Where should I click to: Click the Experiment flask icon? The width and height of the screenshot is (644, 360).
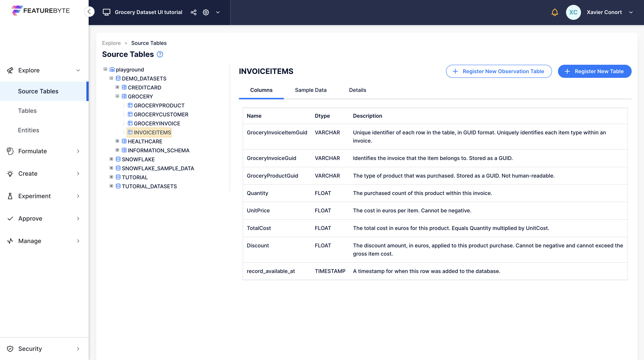[10, 196]
